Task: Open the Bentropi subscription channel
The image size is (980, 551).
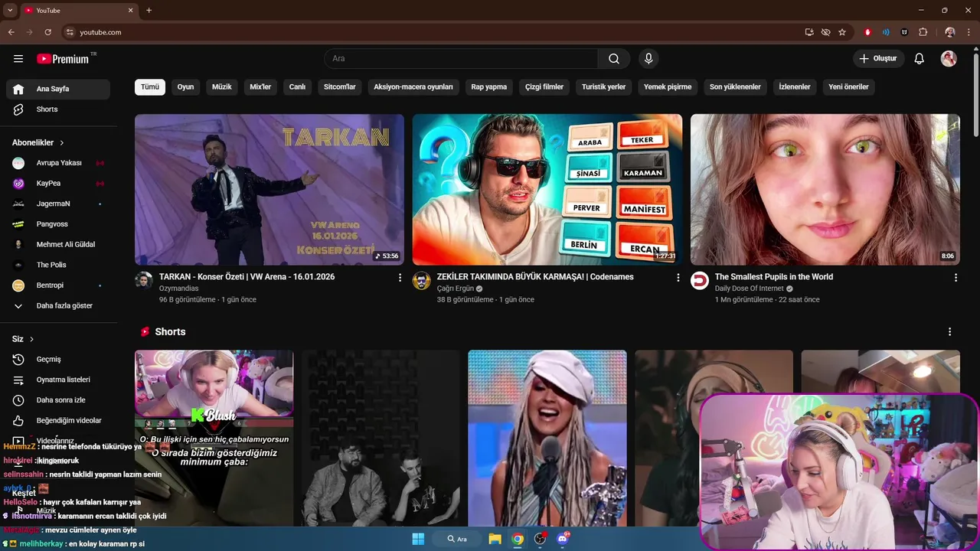Action: pyautogui.click(x=58, y=285)
